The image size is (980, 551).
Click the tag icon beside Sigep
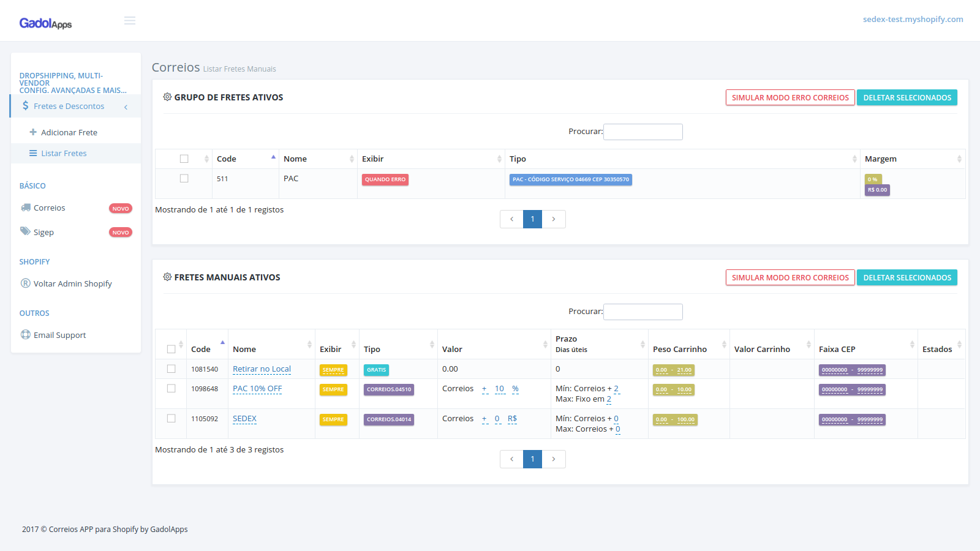coord(25,231)
